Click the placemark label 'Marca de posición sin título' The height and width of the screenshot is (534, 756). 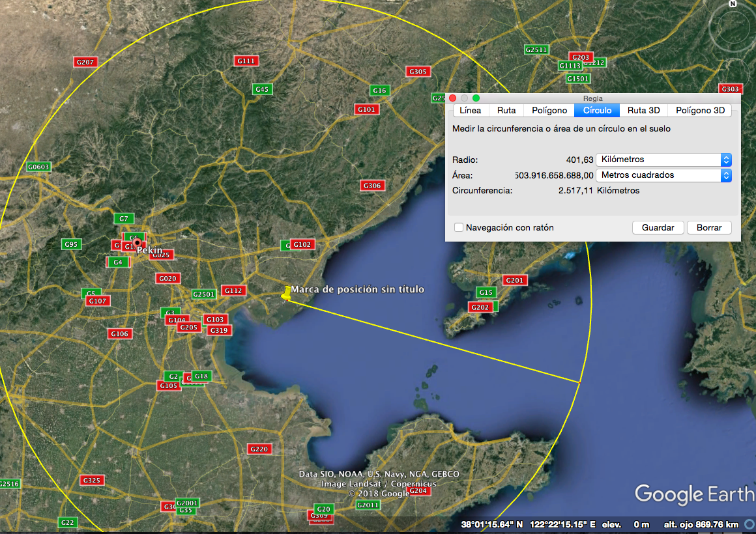[357, 289]
